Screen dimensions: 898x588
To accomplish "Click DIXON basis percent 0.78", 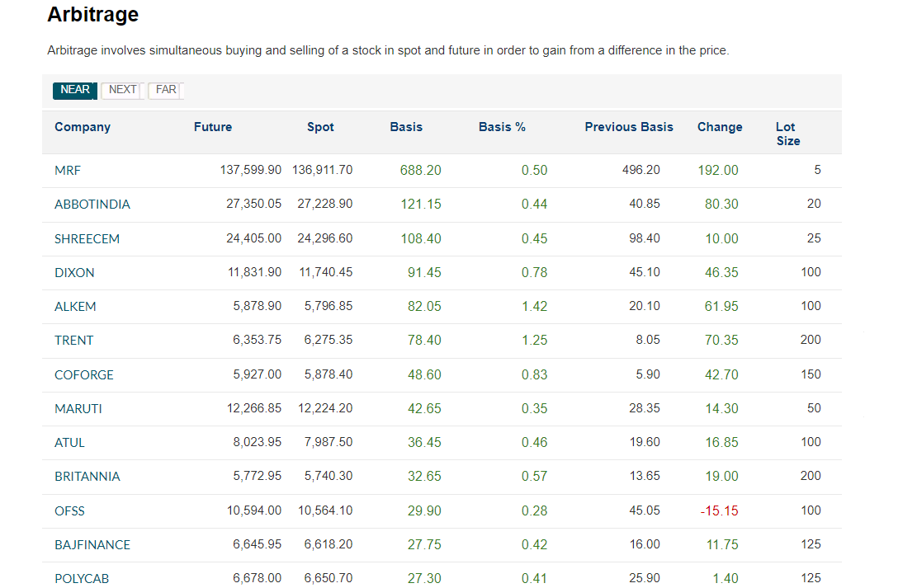I will 534,273.
